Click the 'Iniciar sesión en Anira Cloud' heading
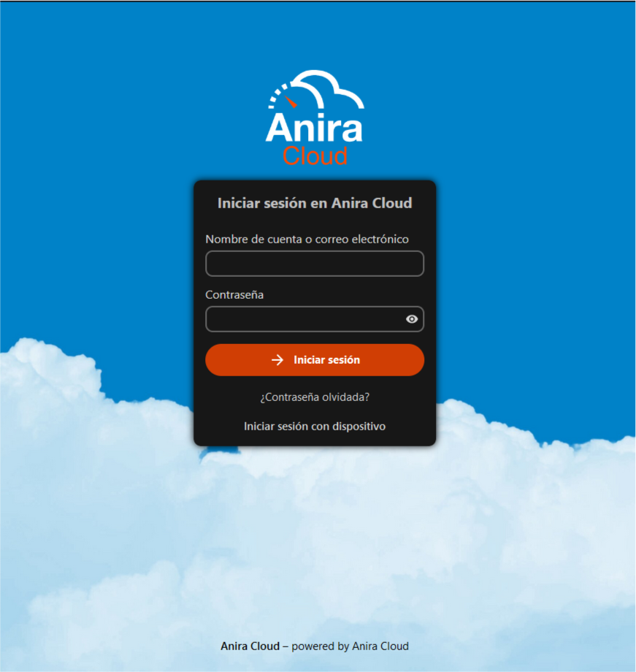Viewport: 636px width, 672px height. coord(315,203)
